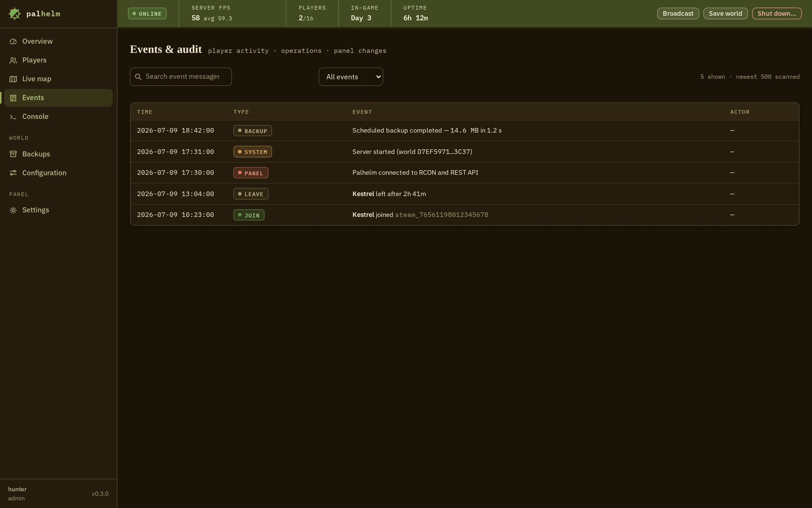The image size is (812, 508).
Task: Click the Shut down... button
Action: click(x=776, y=13)
